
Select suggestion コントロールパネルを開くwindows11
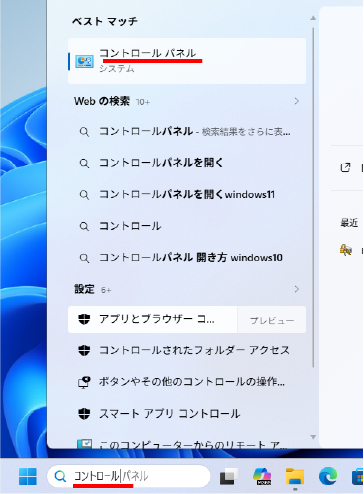(x=187, y=194)
